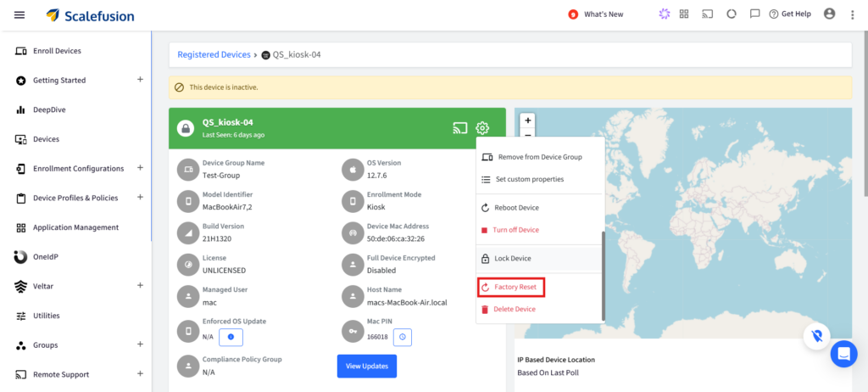The image size is (868, 392).
Task: Click the cast screen icon in header
Action: point(708,14)
